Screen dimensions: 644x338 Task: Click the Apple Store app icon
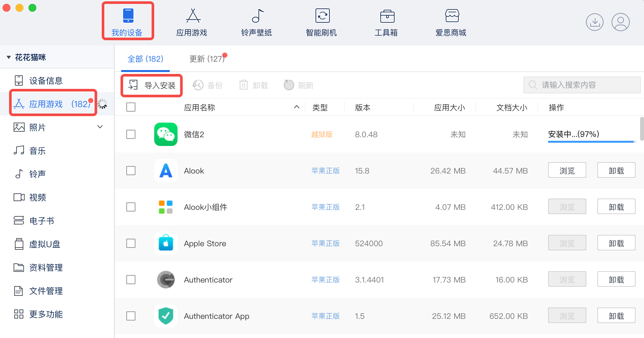point(166,243)
